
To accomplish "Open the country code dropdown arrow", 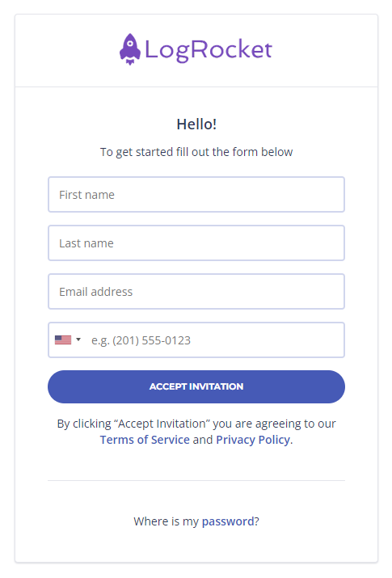I will (x=78, y=340).
